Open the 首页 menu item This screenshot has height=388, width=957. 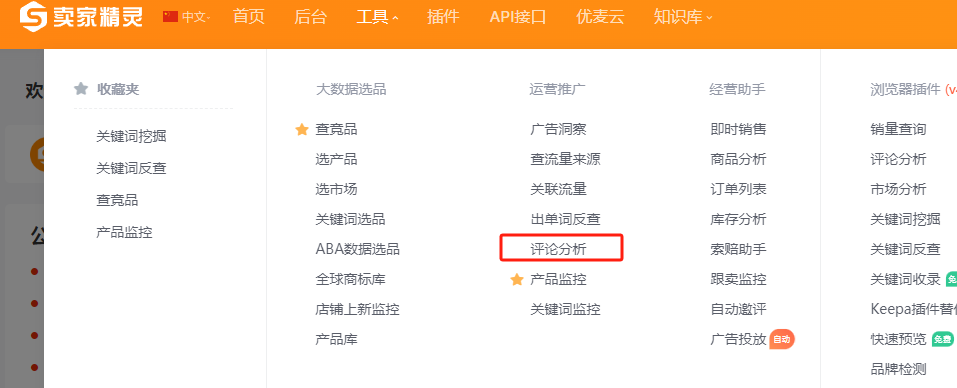coord(249,16)
